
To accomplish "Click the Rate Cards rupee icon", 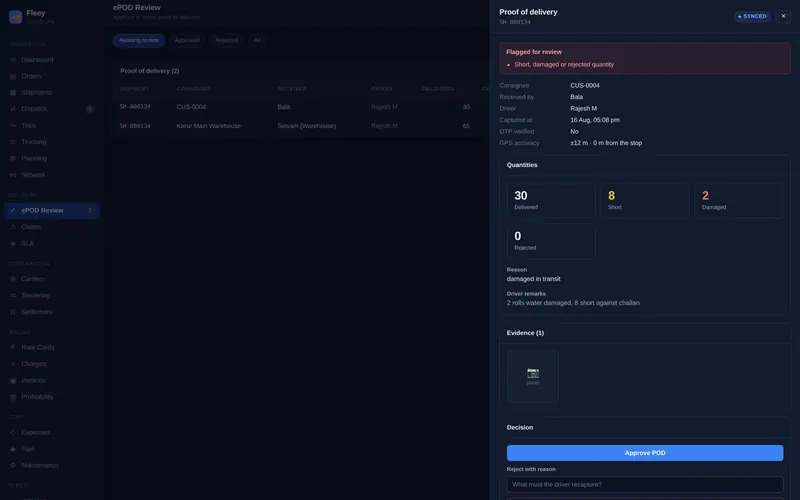I will (x=13, y=347).
